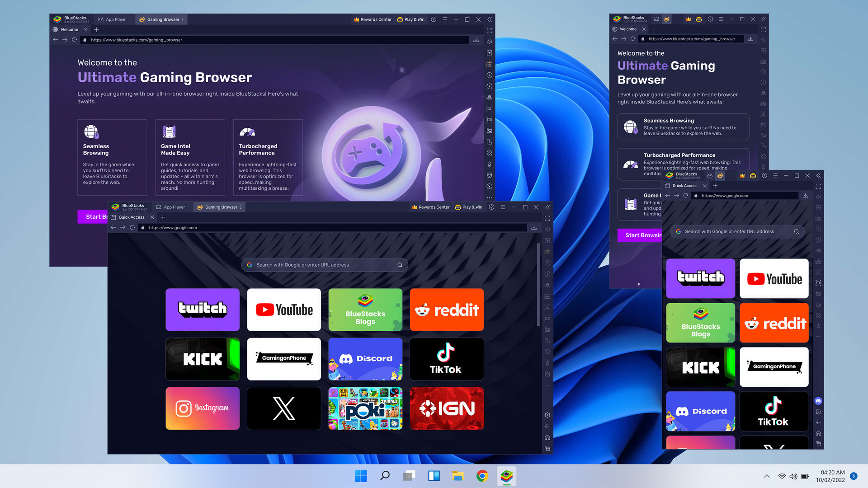This screenshot has width=868, height=488.
Task: Select the Game Intel Made Easy card in large window
Action: click(190, 157)
